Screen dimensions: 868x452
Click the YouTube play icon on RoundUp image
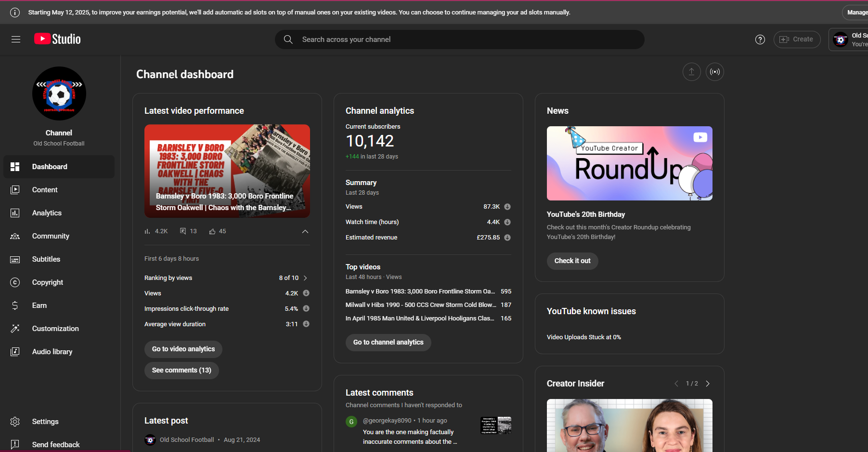point(700,137)
